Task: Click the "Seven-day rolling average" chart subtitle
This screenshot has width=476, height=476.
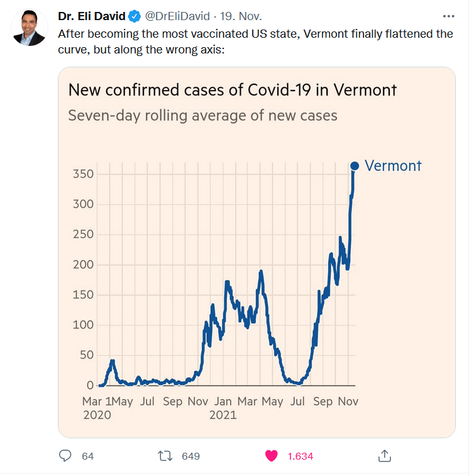Action: point(202,116)
